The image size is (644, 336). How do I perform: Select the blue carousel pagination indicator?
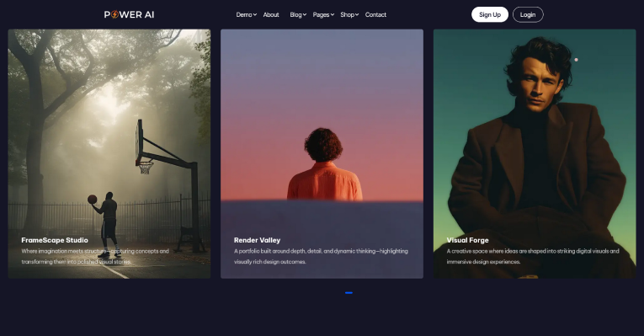(x=349, y=293)
